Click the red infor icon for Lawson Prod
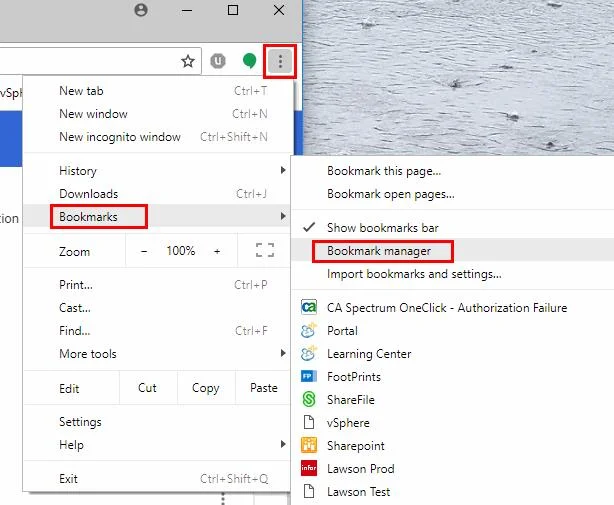The image size is (614, 505). coord(309,468)
